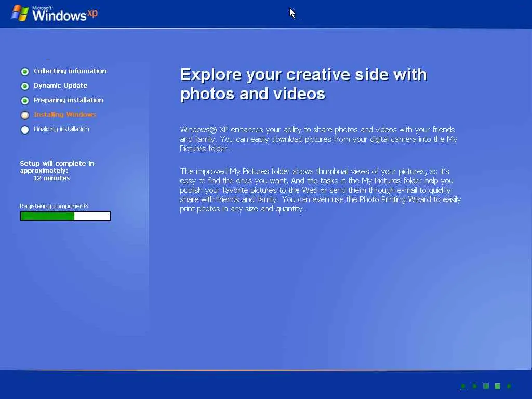Select the 'Dynamic Update' label
Image resolution: width=532 pixels, height=399 pixels.
pos(60,86)
